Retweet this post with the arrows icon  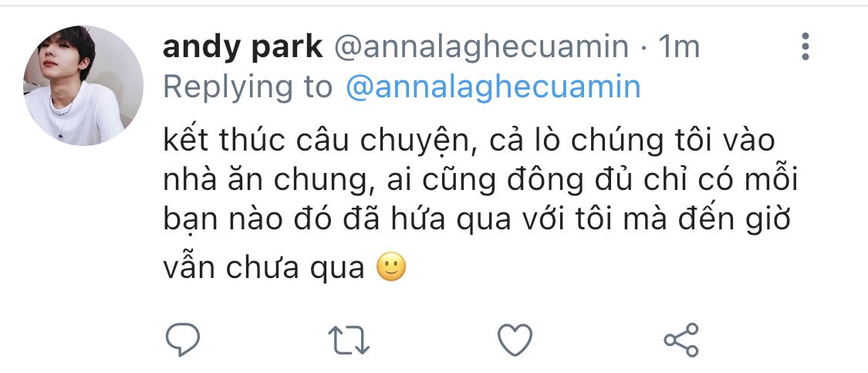click(350, 339)
